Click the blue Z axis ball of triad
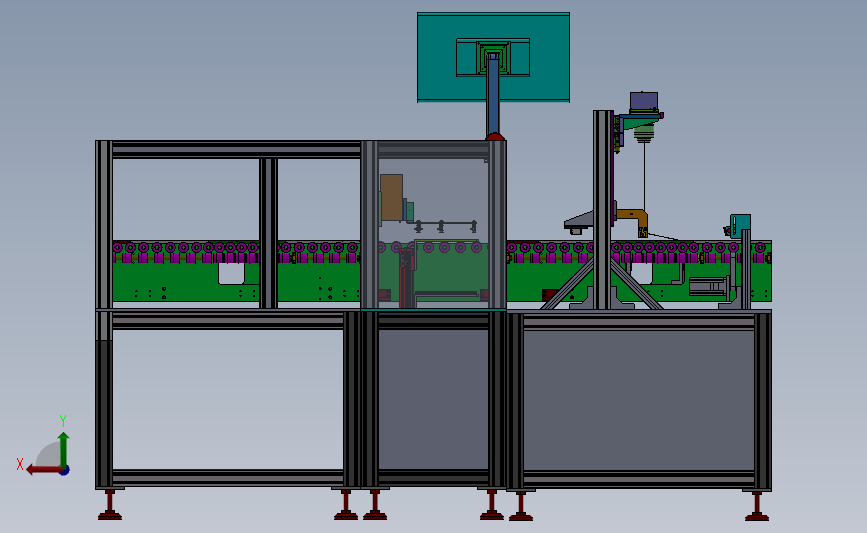 click(x=65, y=471)
